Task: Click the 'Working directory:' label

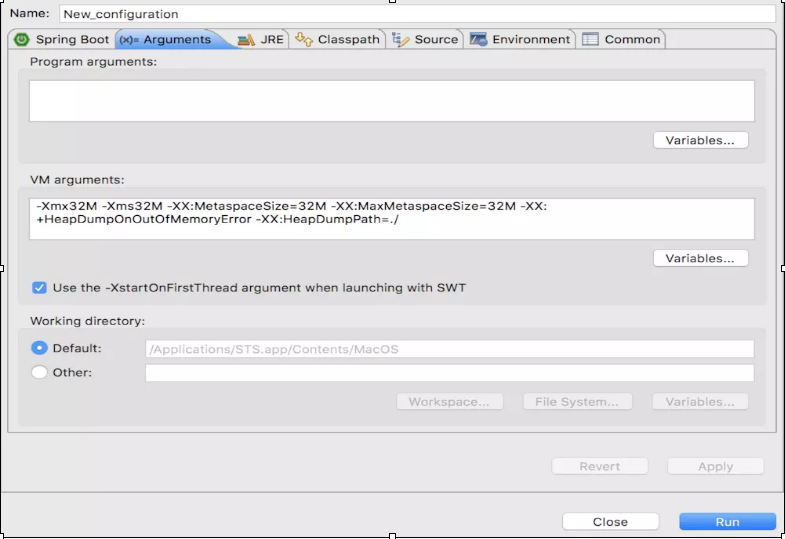Action: (88, 321)
